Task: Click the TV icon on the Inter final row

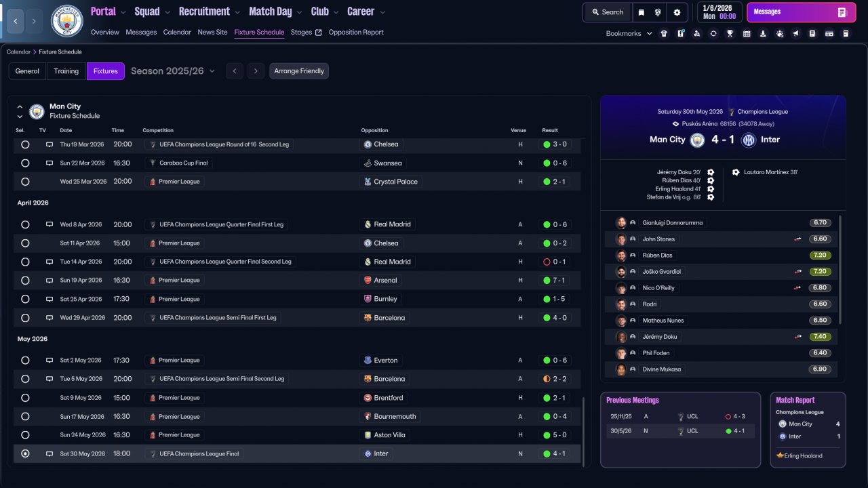Action: coord(50,453)
